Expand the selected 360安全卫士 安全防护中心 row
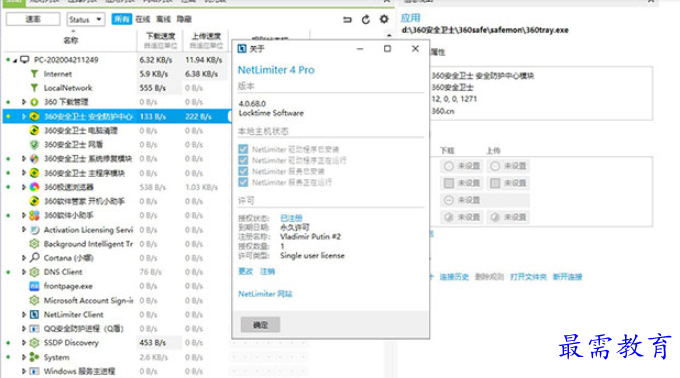The height and width of the screenshot is (378, 680). (x=24, y=116)
